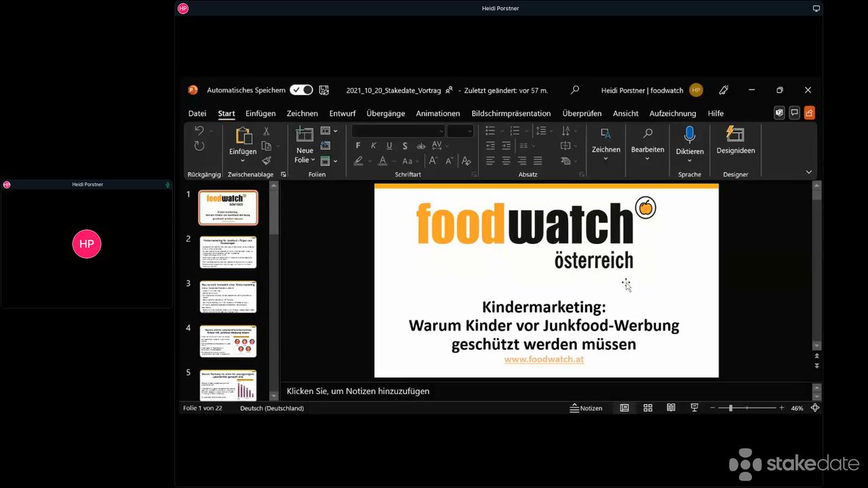Click the www.foodwatch.at hyperlink
The image size is (868, 488).
[544, 359]
